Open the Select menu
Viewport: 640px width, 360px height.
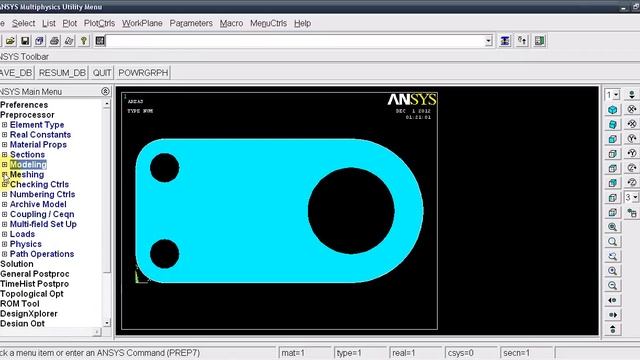23,23
